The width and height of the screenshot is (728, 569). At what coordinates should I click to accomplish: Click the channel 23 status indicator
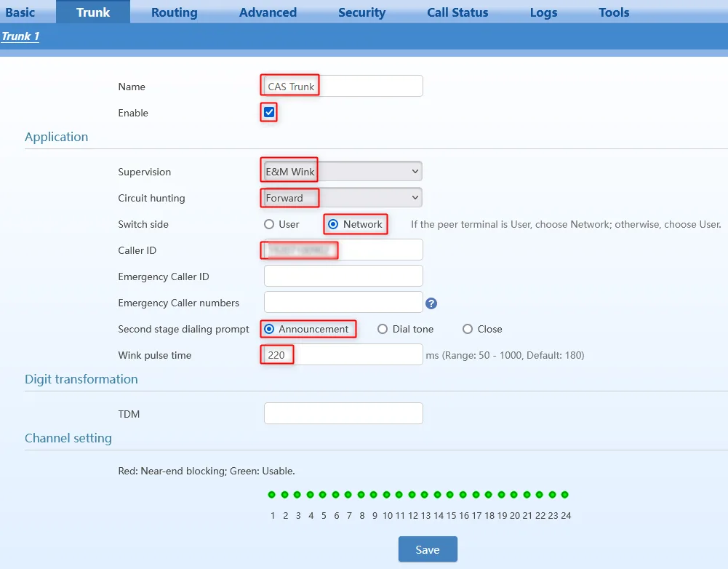[x=552, y=495]
